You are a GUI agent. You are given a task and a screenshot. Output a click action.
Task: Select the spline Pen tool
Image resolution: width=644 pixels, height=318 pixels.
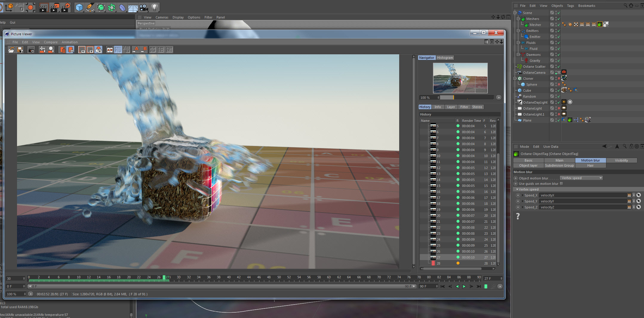pyautogui.click(x=90, y=7)
